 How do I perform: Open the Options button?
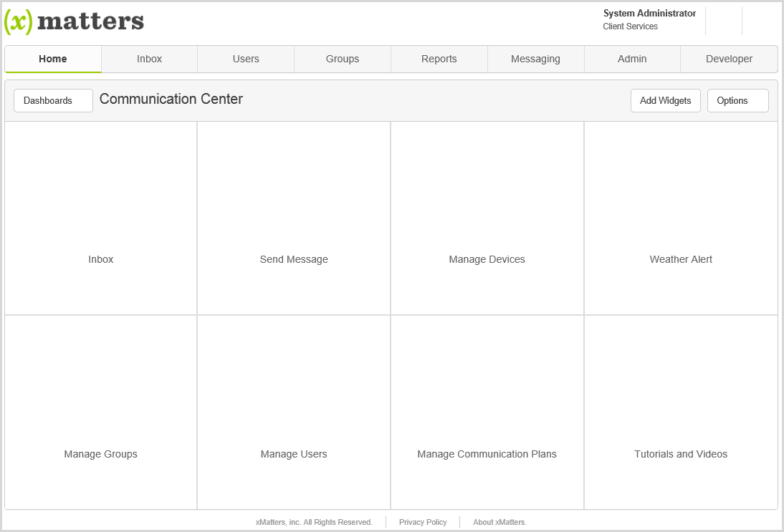tap(737, 100)
